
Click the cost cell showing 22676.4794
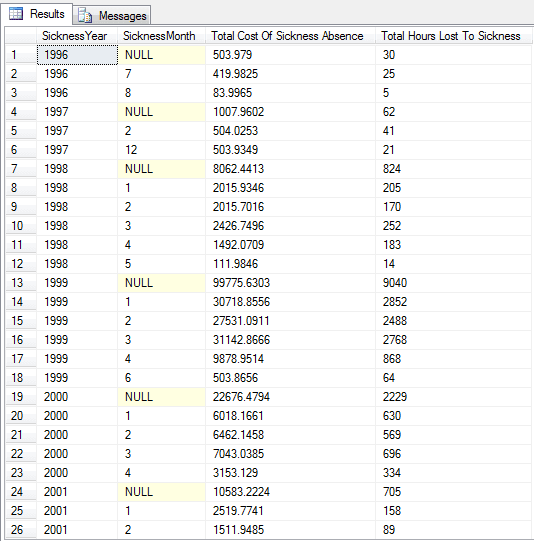tap(290, 397)
